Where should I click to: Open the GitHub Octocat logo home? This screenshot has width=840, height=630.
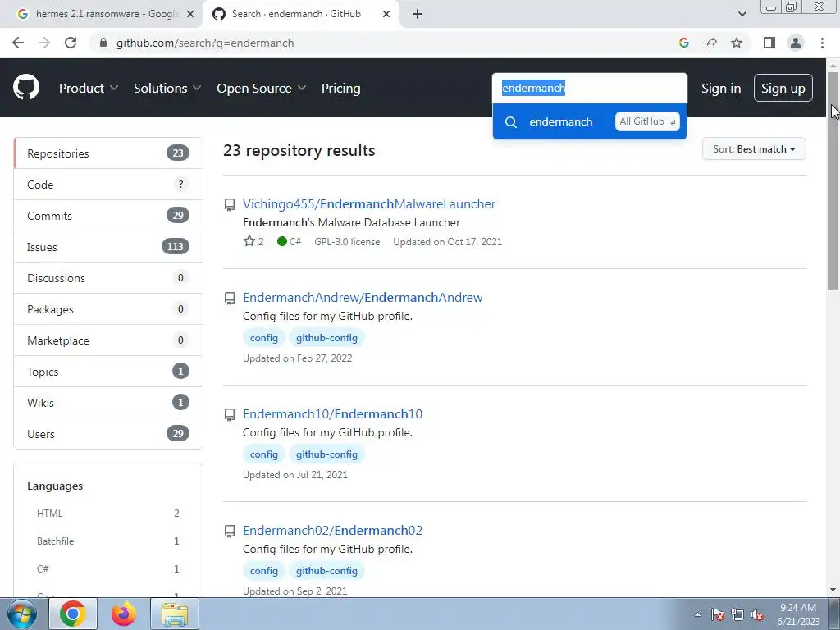(x=26, y=88)
